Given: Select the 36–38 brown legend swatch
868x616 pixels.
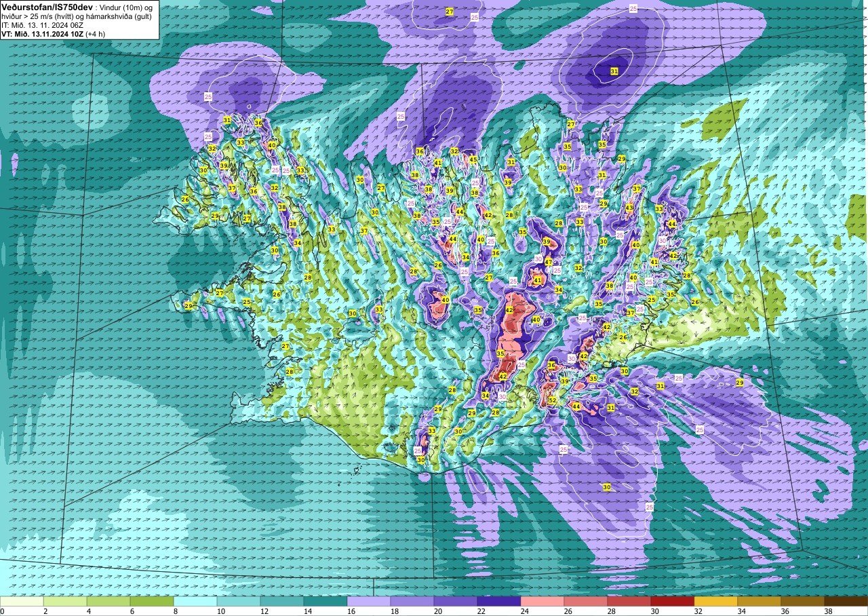Looking at the screenshot, I should (x=803, y=601).
